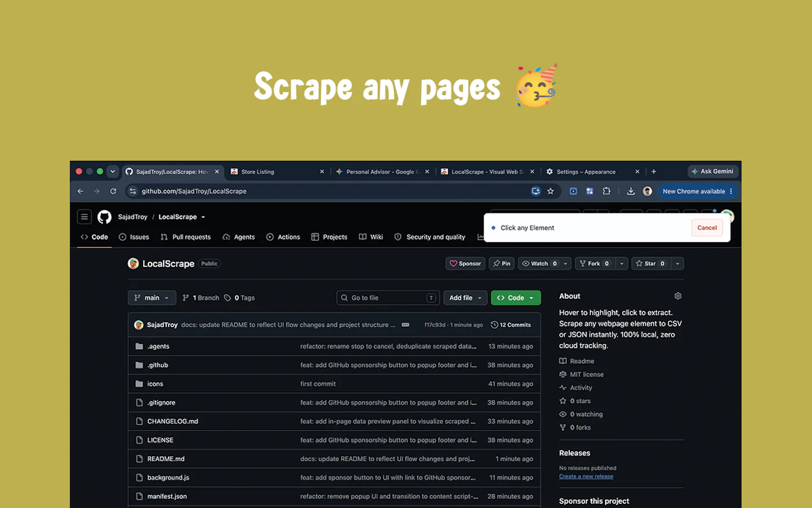Open the Actions tab

pos(283,237)
